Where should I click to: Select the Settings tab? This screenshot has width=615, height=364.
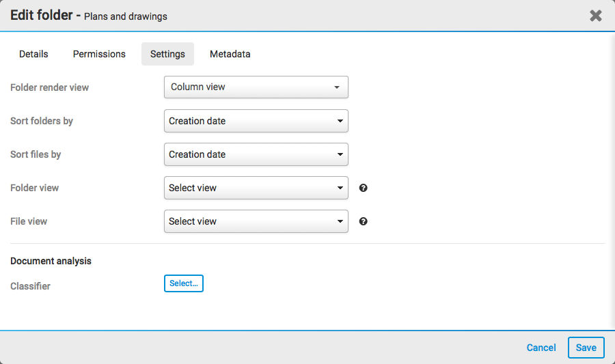point(167,54)
